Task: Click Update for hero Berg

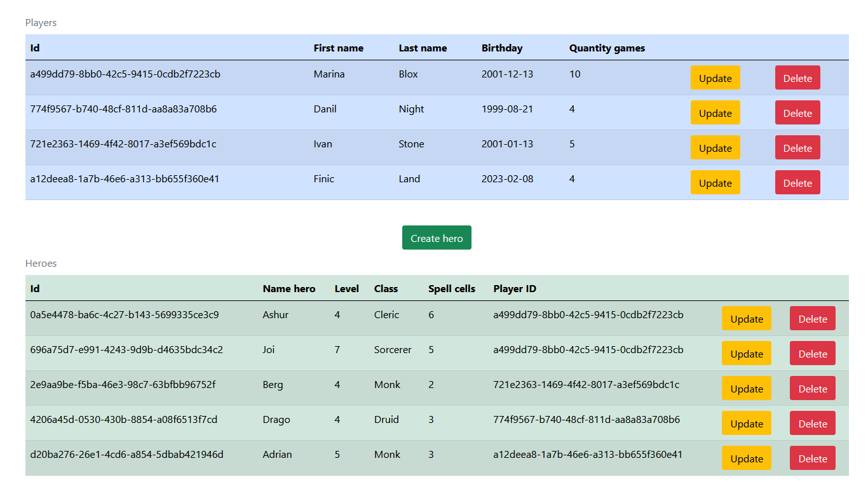Action: point(746,388)
